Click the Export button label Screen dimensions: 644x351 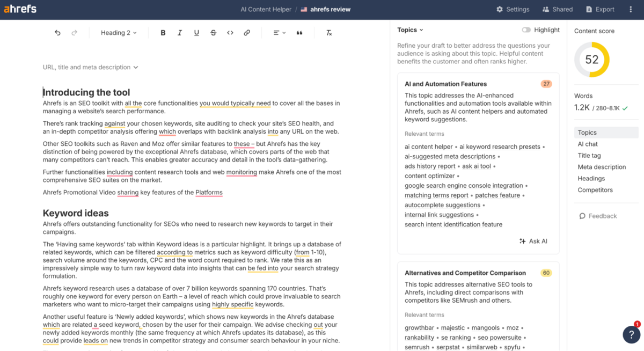[x=605, y=9]
